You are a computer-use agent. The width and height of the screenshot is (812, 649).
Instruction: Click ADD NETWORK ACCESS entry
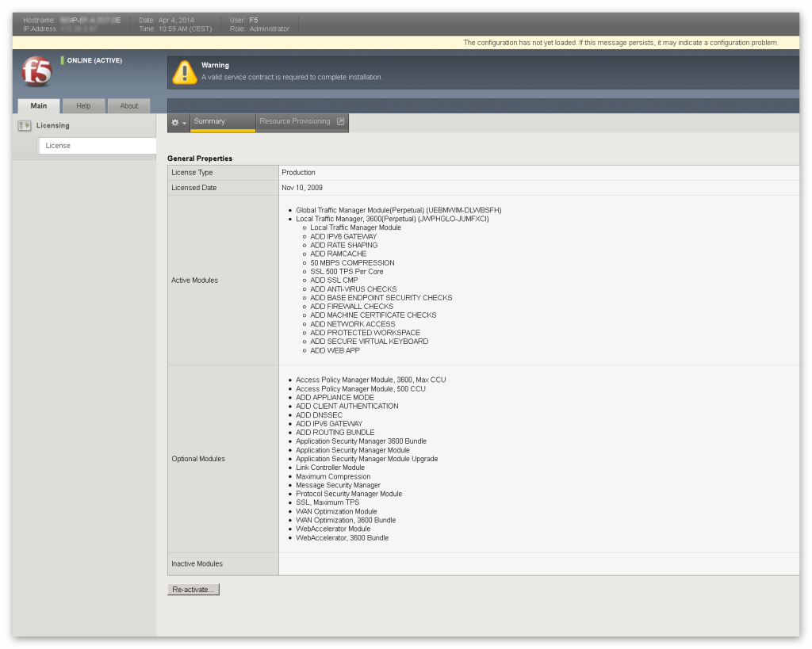[x=353, y=324]
